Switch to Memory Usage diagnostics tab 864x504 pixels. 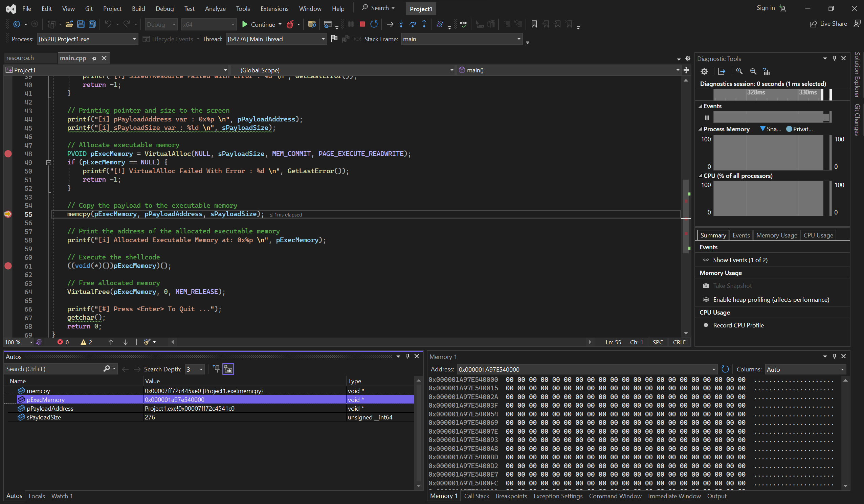(777, 235)
